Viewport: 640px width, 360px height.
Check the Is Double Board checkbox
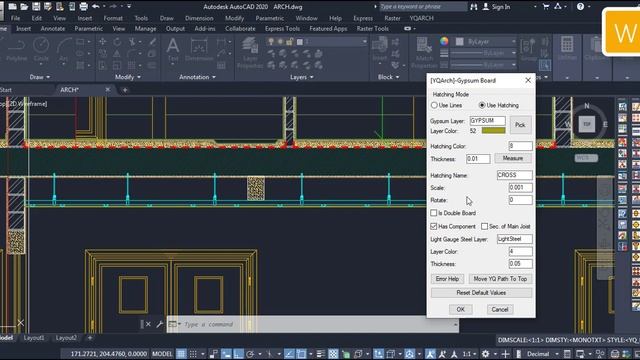tap(433, 213)
